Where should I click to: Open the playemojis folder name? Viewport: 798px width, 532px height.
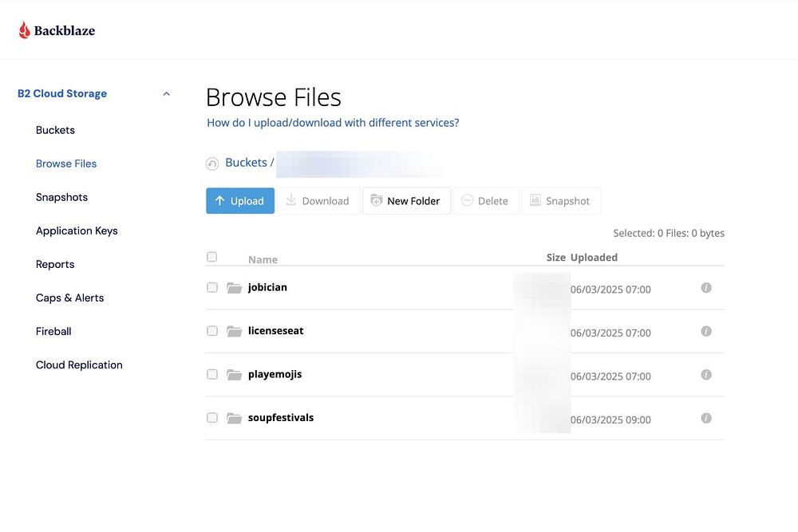tap(275, 374)
